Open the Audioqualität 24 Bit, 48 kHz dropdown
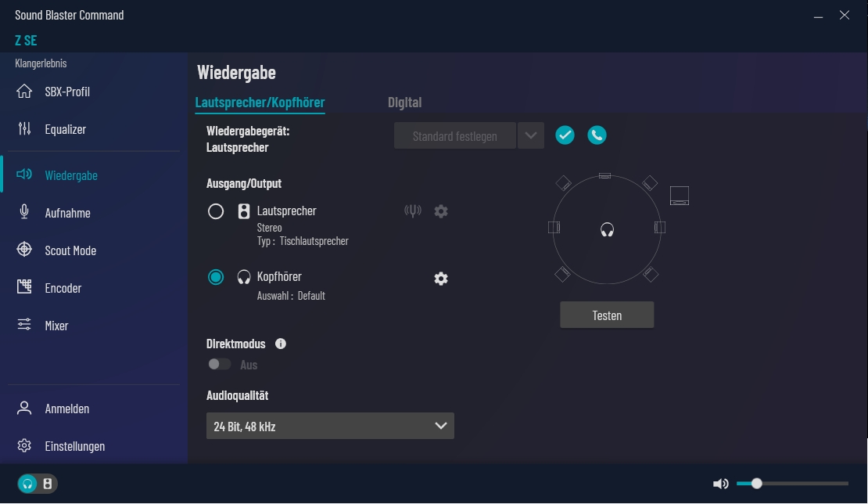This screenshot has height=504, width=868. 330,426
